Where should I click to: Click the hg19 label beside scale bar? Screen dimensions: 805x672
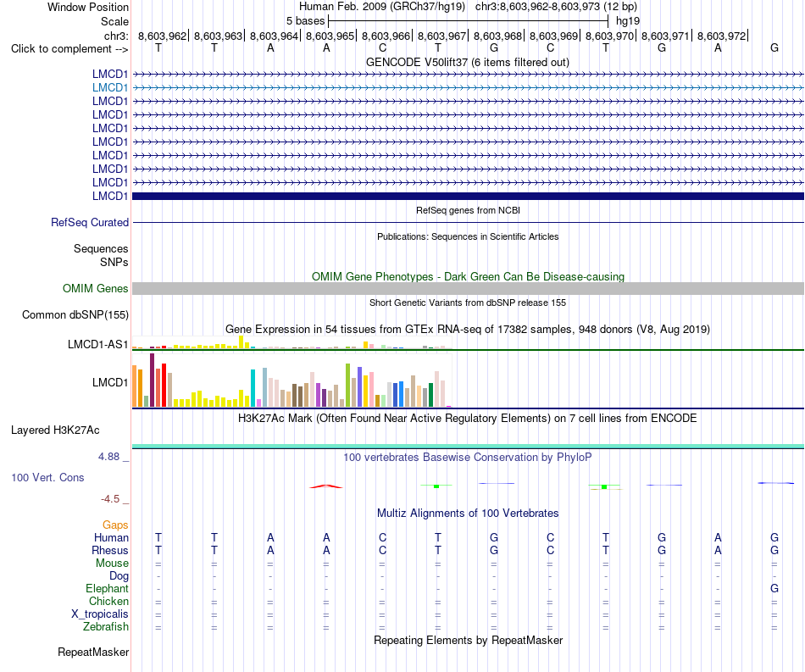(x=627, y=21)
